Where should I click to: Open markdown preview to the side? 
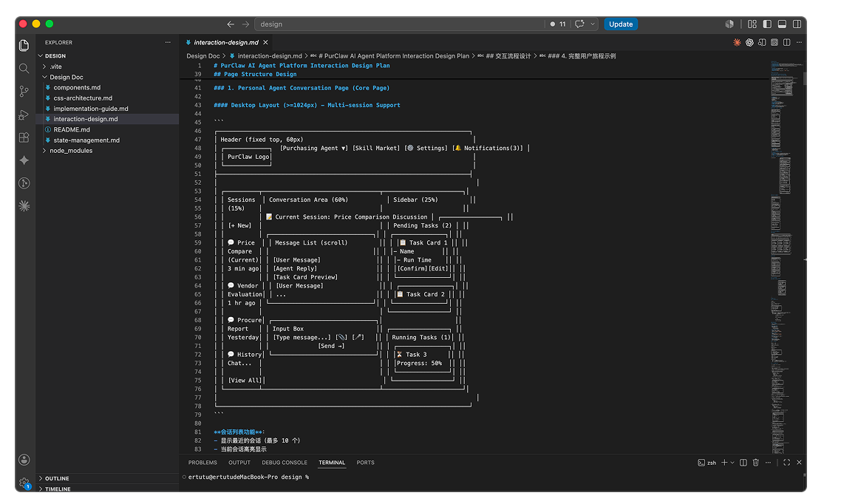click(762, 42)
